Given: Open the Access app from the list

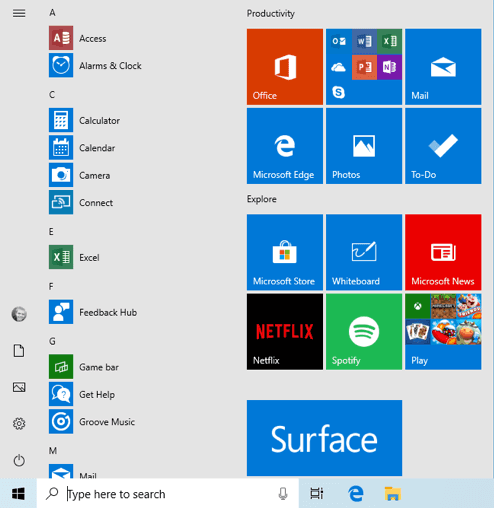Looking at the screenshot, I should [x=78, y=38].
